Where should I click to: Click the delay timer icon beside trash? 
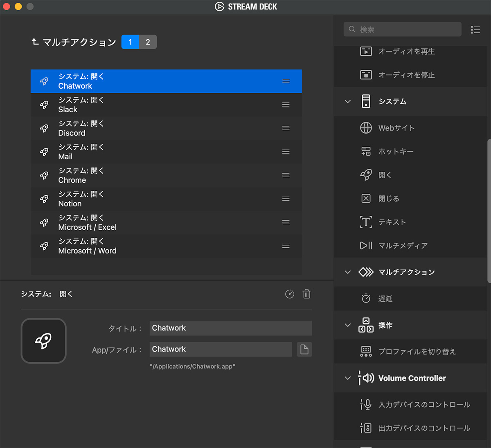click(290, 294)
